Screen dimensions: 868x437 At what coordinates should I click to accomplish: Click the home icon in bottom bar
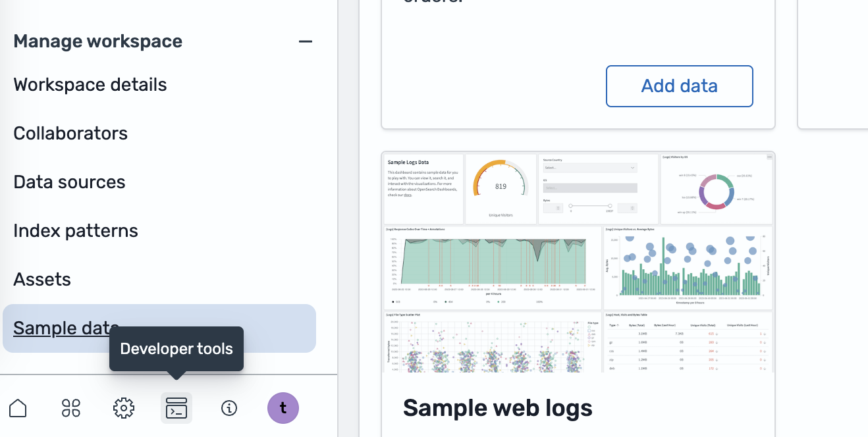[x=18, y=408]
